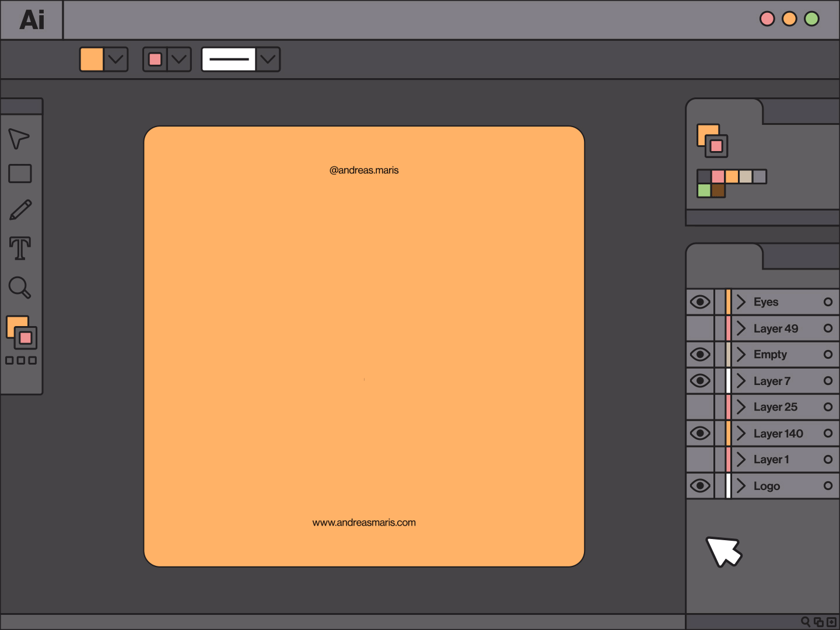Switch to the Swatches panel tab
Viewport: 840px width, 630px height.
coord(724,111)
